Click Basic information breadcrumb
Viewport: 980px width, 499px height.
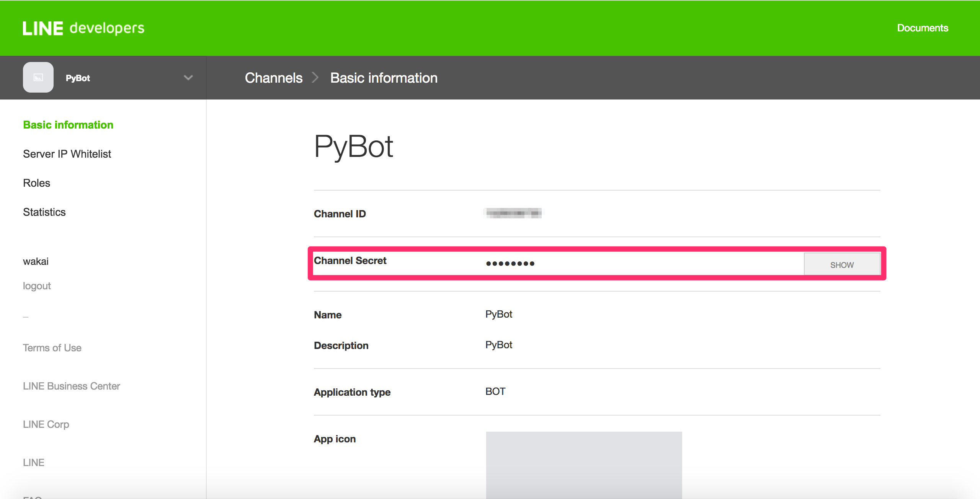coord(384,78)
